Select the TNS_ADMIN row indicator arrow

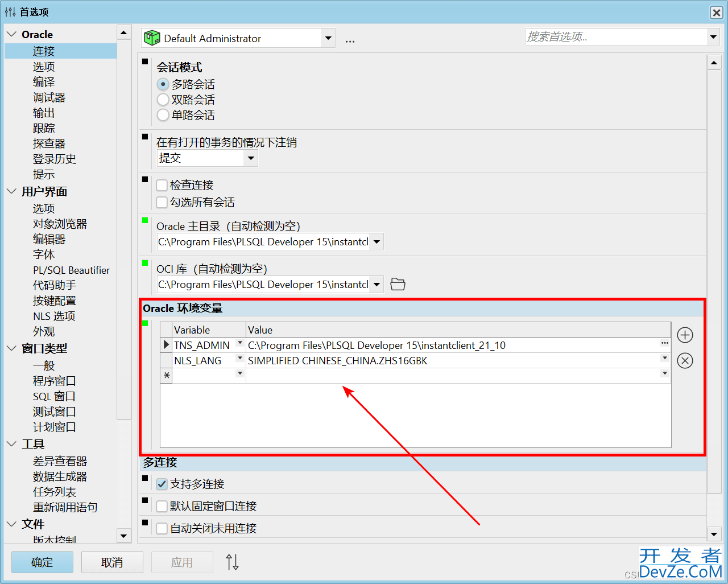tap(166, 345)
